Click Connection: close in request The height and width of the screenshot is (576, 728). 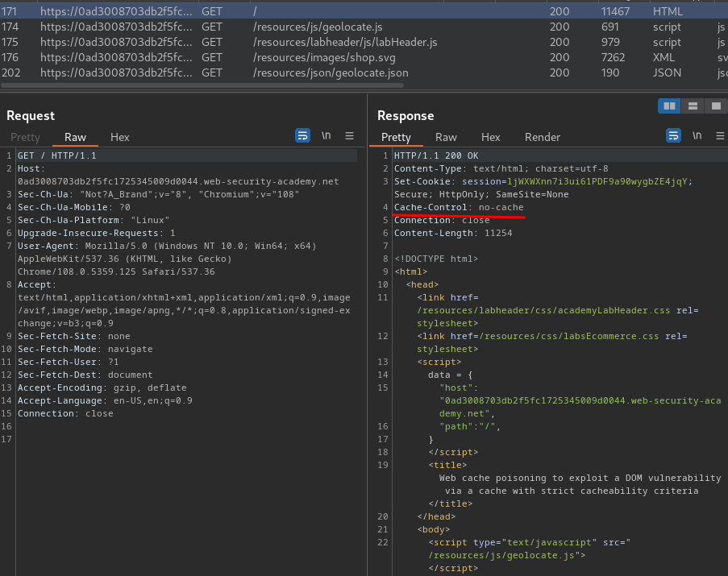tap(65, 414)
